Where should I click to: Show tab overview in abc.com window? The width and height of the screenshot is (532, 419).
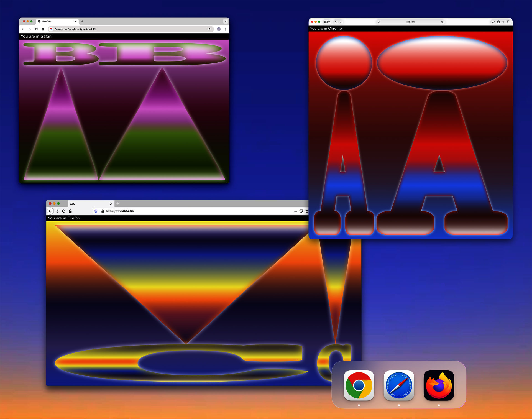coord(509,22)
